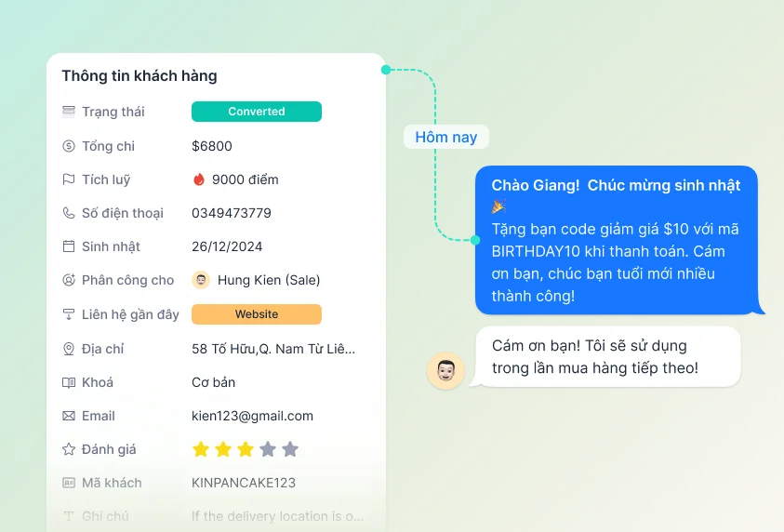This screenshot has height=532, width=784.
Task: Click the dollar icon next to Tổng chi
Action: (x=69, y=146)
